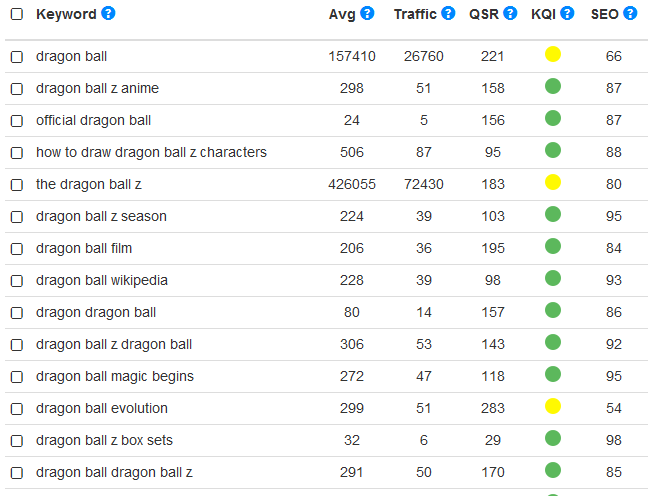Sort by the Avg column header
648x496 pixels.
342,14
